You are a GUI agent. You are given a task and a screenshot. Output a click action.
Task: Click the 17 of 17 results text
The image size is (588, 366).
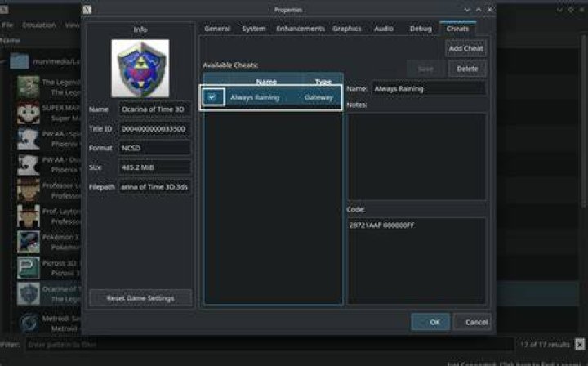[545, 344]
